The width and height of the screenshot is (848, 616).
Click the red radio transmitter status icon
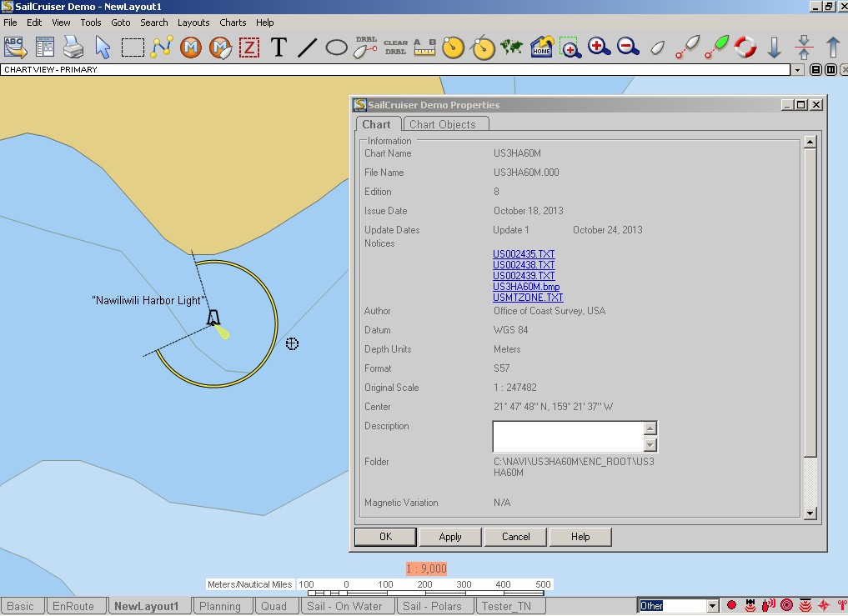click(769, 605)
